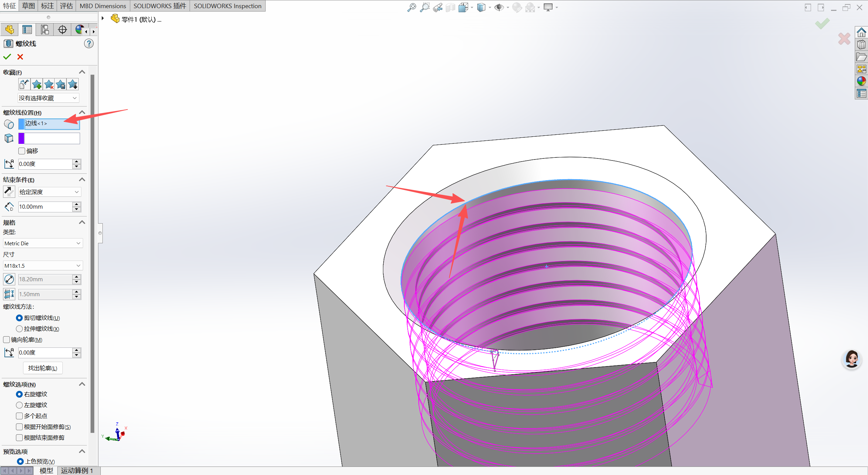Open the View Orientation cube
Viewport: 868px width, 475px height.
tap(463, 7)
